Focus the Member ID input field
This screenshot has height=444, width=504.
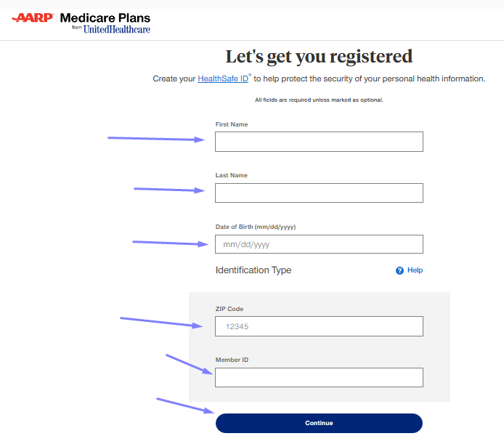pyautogui.click(x=319, y=377)
